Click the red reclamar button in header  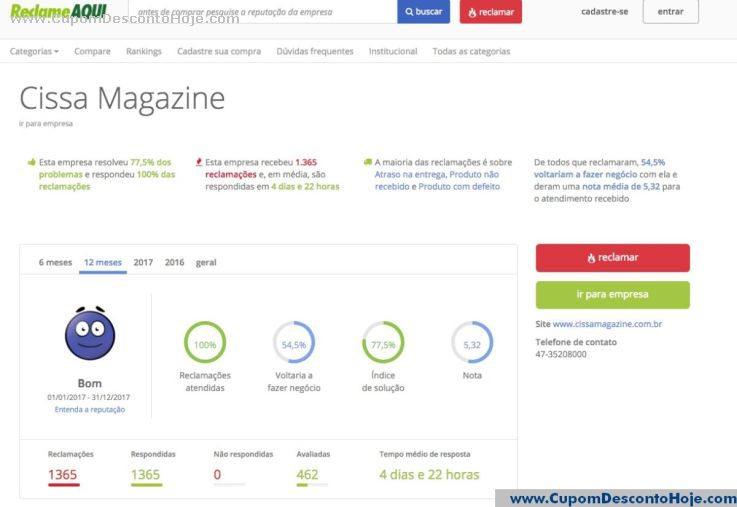coord(491,12)
